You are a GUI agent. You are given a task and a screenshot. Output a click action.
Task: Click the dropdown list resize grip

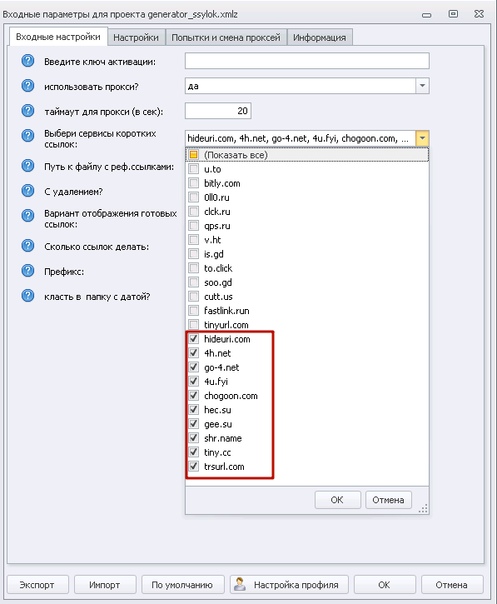423,508
